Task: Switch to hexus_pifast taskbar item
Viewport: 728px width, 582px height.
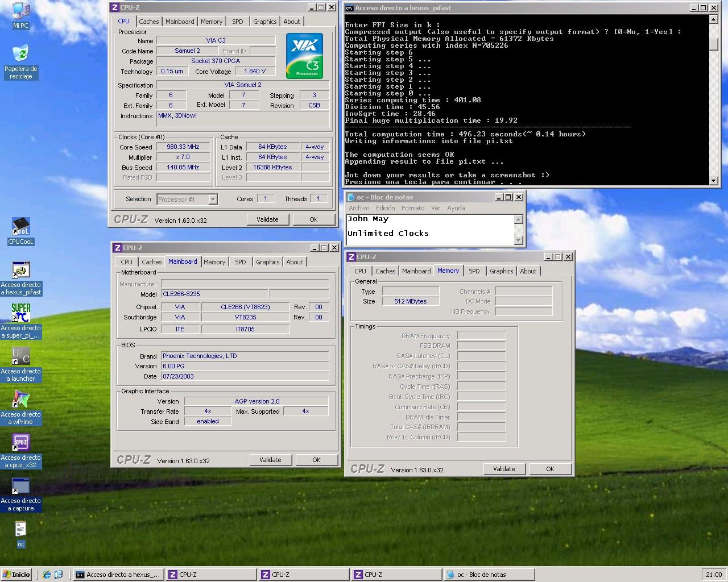Action: [x=118, y=575]
